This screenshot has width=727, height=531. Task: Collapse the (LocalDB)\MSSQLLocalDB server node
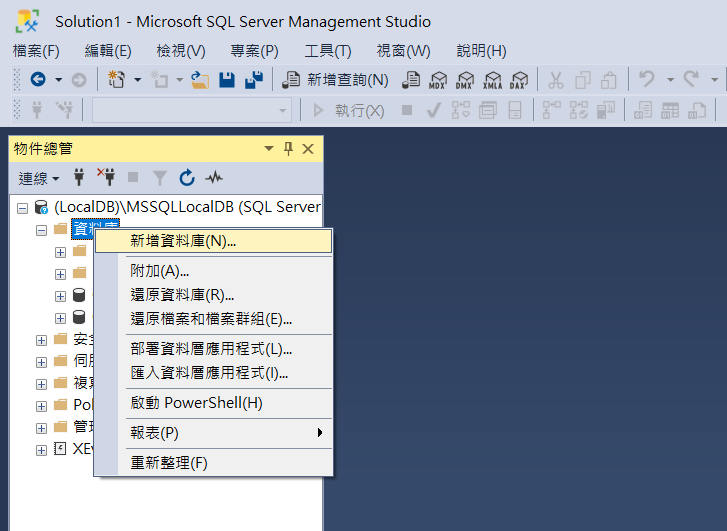click(x=22, y=208)
